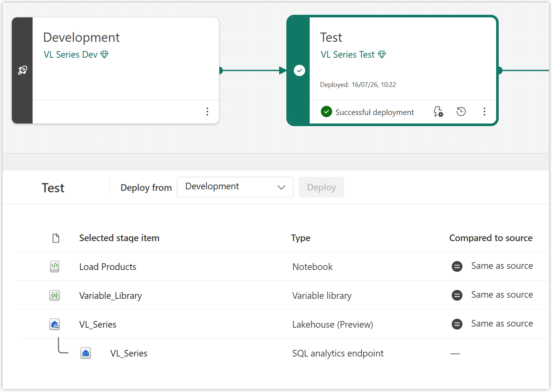Image resolution: width=552 pixels, height=392 pixels.
Task: Select the Development stage card title
Action: [81, 37]
